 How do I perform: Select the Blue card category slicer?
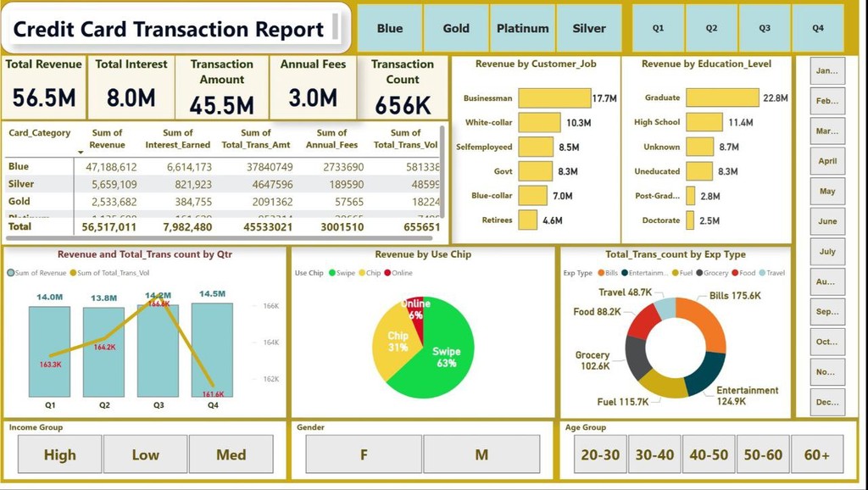pos(390,28)
